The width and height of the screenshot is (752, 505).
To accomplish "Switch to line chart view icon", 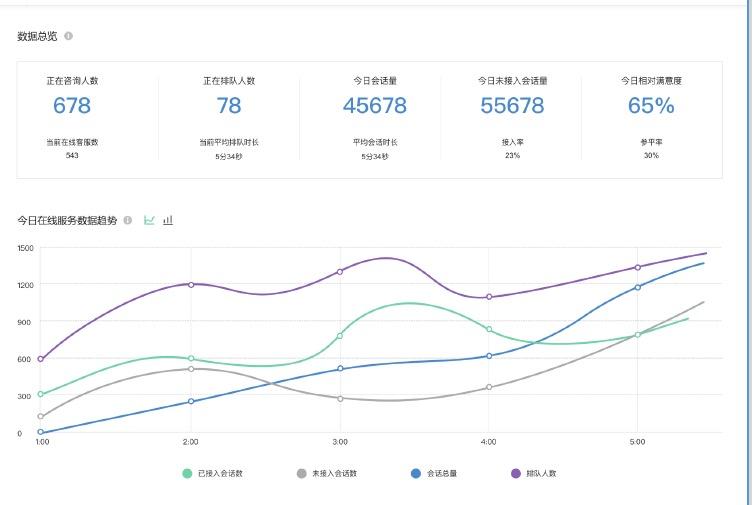I will coord(149,220).
